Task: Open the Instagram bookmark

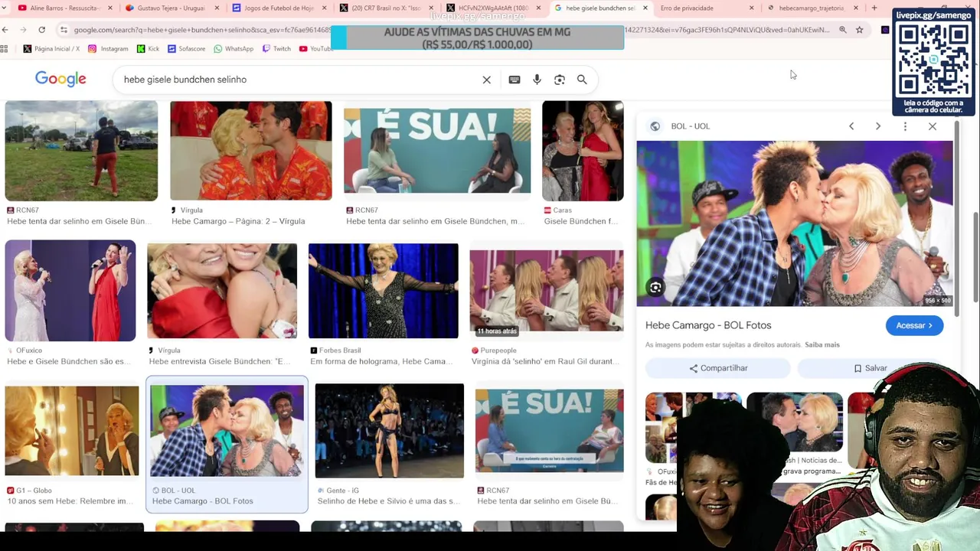Action: 108,48
